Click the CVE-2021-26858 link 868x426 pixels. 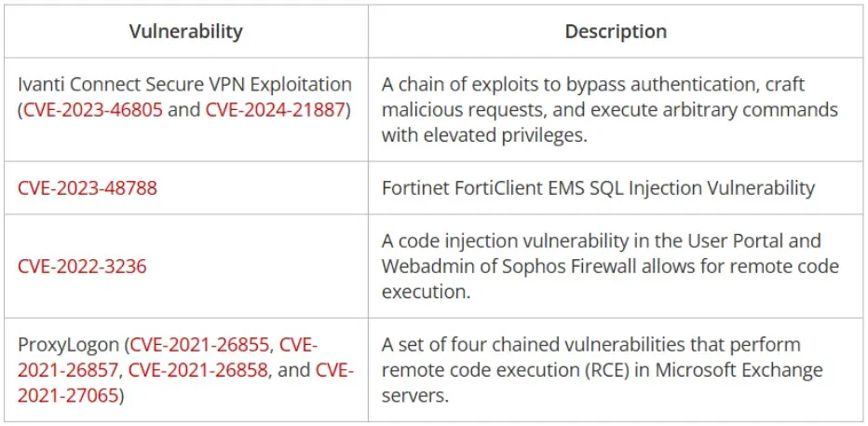point(198,370)
